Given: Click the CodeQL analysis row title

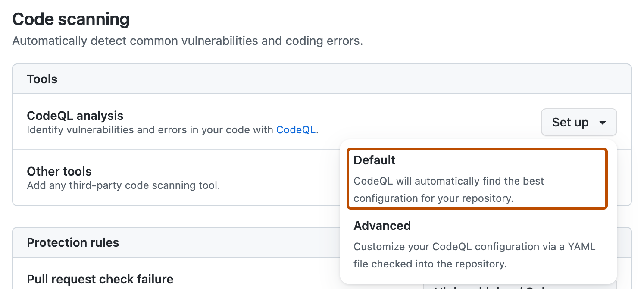Looking at the screenshot, I should pyautogui.click(x=75, y=116).
